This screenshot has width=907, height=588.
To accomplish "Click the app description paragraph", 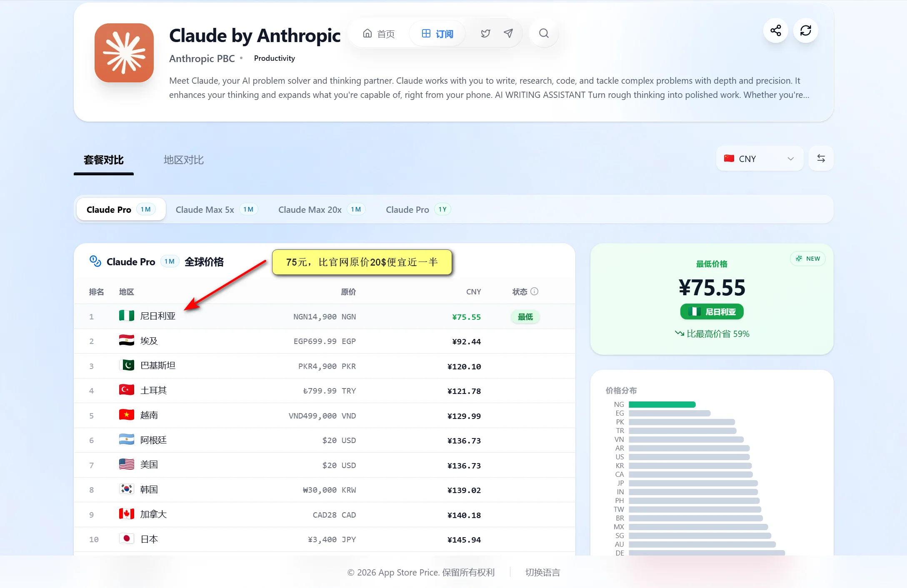I will pos(489,88).
